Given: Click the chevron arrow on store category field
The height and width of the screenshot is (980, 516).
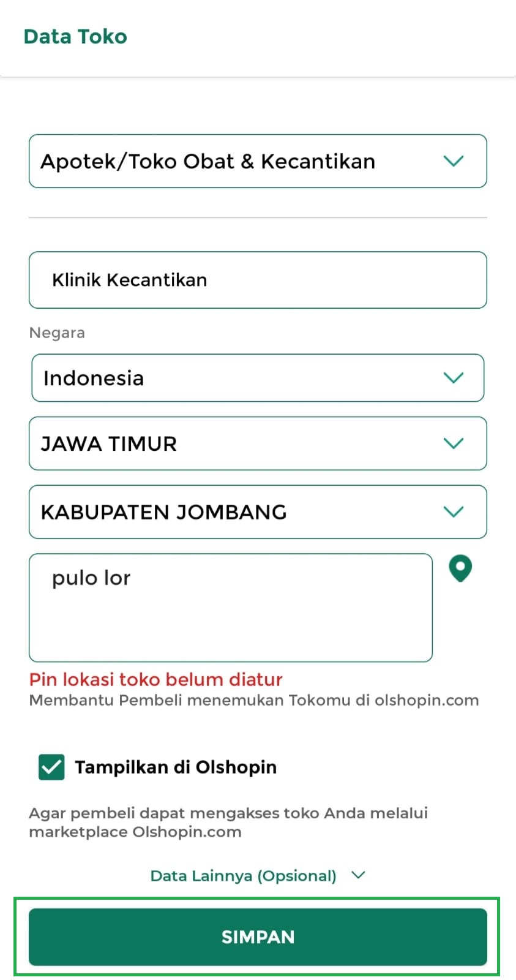Looking at the screenshot, I should coord(453,161).
